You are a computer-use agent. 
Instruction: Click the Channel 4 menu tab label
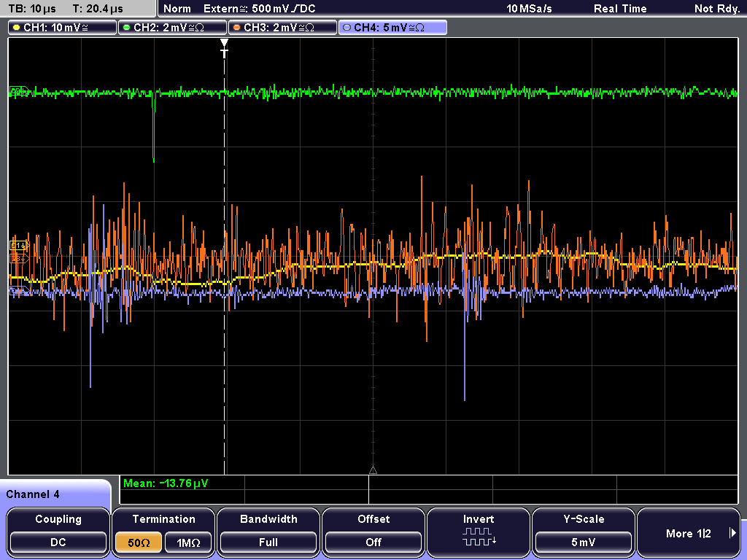33,494
